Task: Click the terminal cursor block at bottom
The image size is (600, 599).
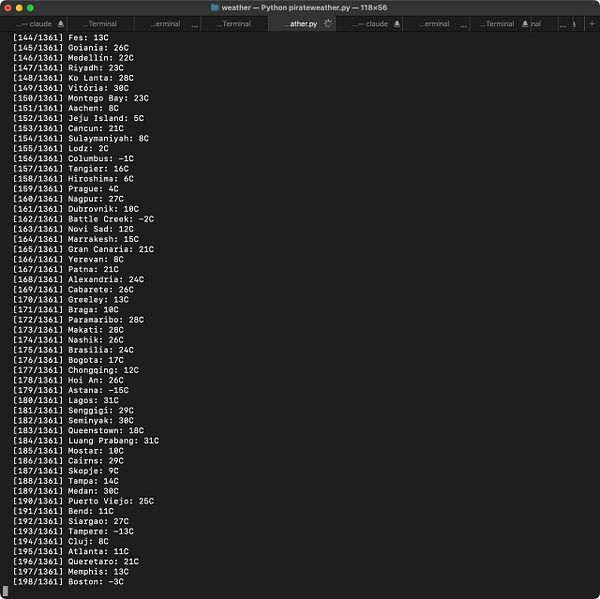Action: coord(5,591)
